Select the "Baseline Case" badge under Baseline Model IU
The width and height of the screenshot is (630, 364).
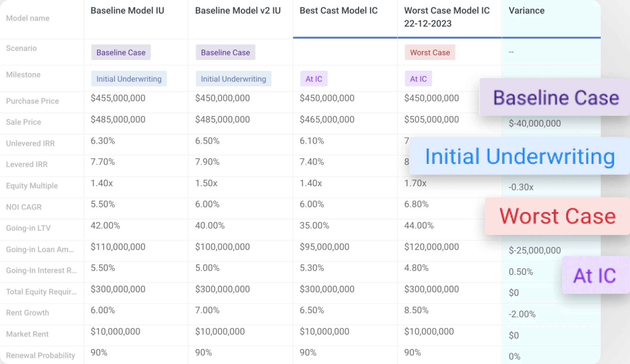pos(121,52)
